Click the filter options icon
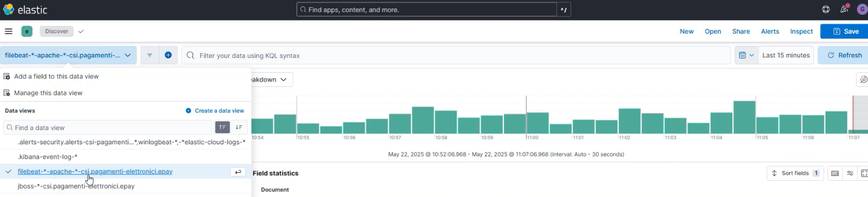The image size is (868, 197). 150,55
